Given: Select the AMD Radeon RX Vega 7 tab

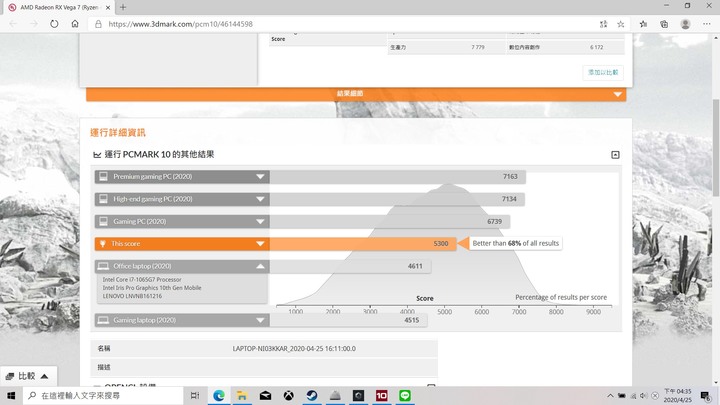Looking at the screenshot, I should [x=58, y=7].
